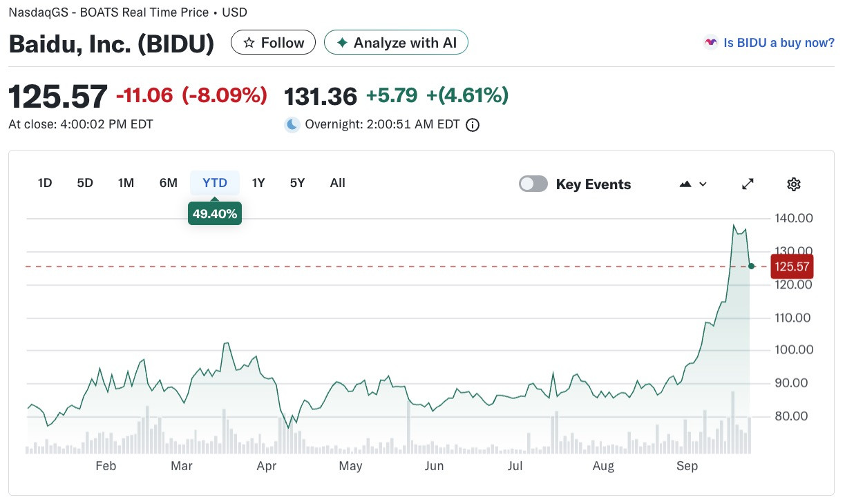Open chart settings gear icon
Image resolution: width=845 pixels, height=504 pixels.
794,184
